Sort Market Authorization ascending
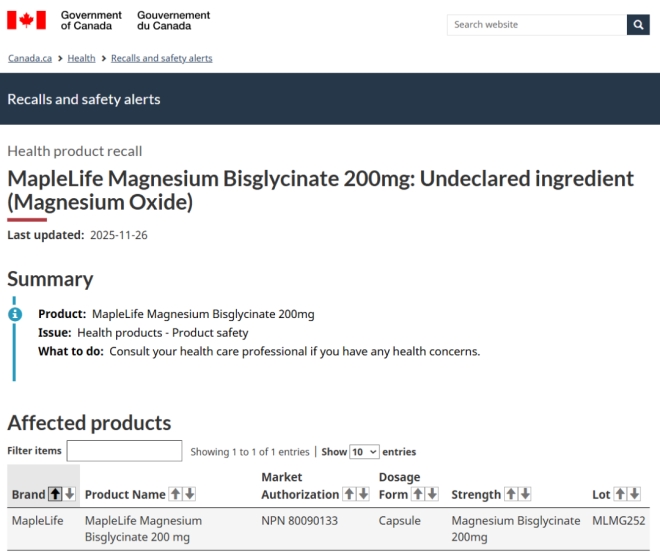Viewport: 660px width, 559px height. pyautogui.click(x=349, y=494)
